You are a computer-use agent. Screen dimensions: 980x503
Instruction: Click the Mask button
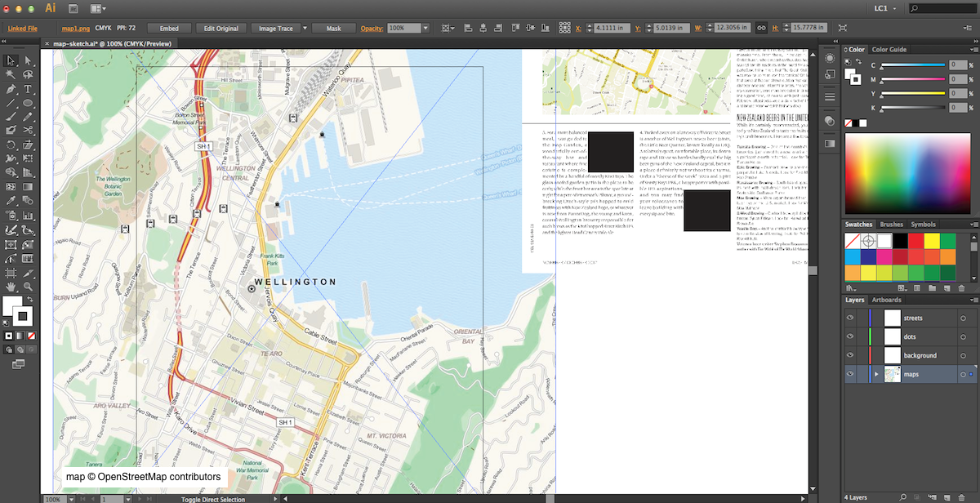click(x=334, y=28)
